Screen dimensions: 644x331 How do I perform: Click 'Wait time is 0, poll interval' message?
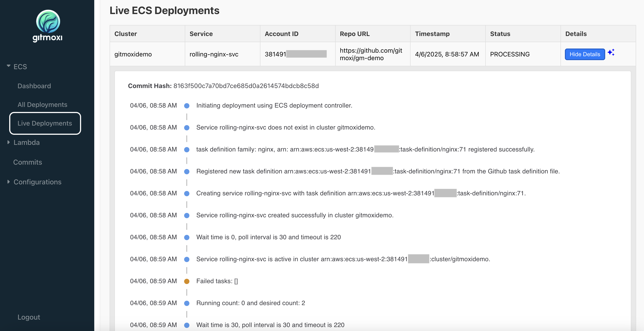269,237
